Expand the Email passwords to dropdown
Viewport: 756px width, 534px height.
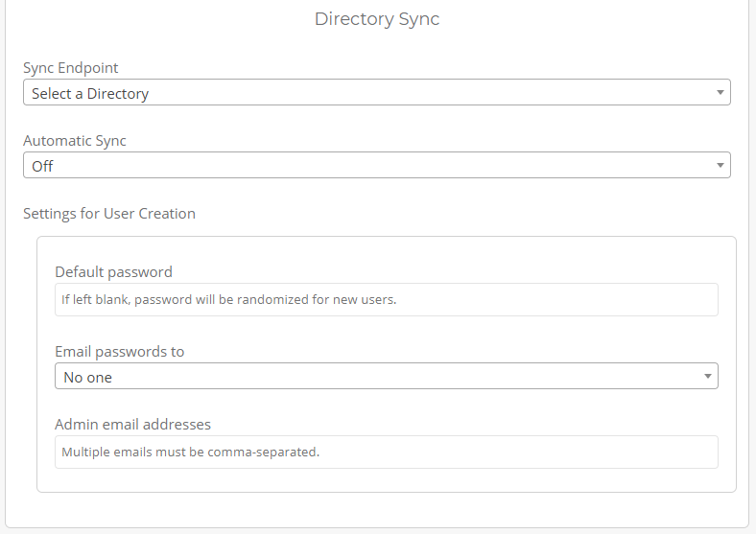(386, 377)
